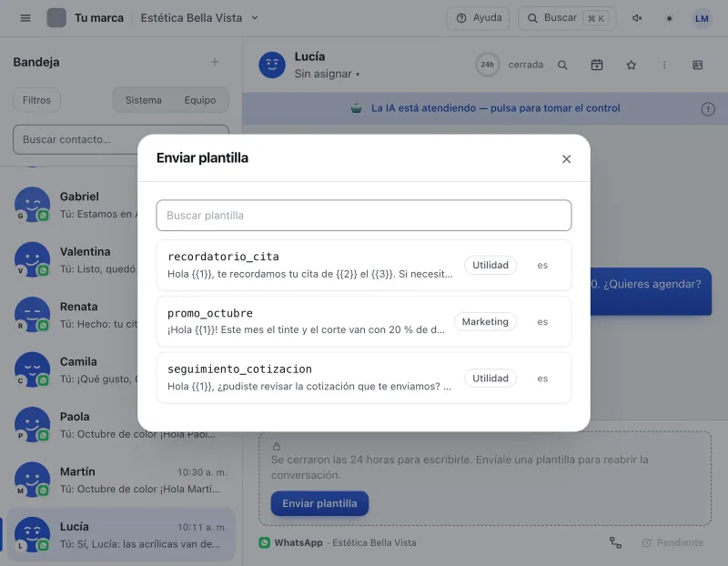Click the cerrada status label
Viewport: 728px width, 566px height.
(526, 65)
